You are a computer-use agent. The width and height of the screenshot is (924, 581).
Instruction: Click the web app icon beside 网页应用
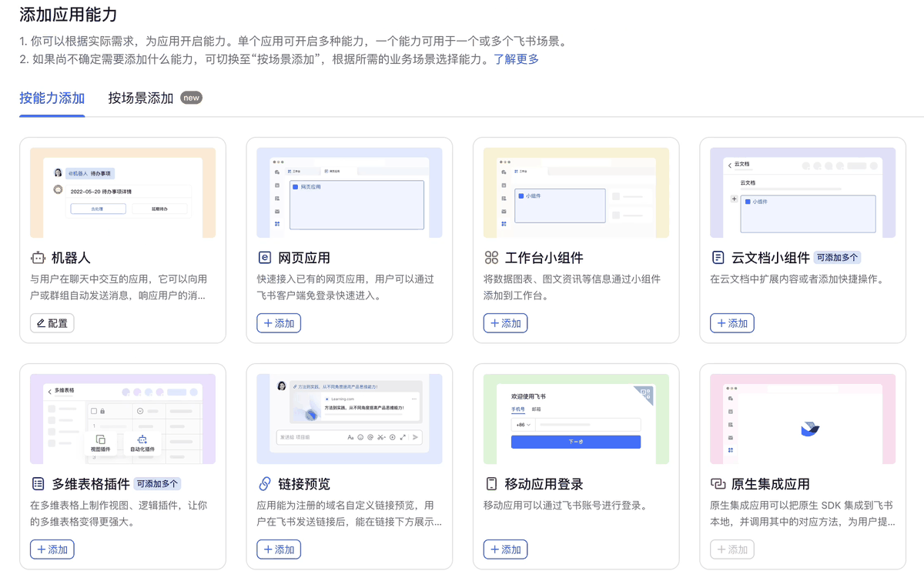264,258
